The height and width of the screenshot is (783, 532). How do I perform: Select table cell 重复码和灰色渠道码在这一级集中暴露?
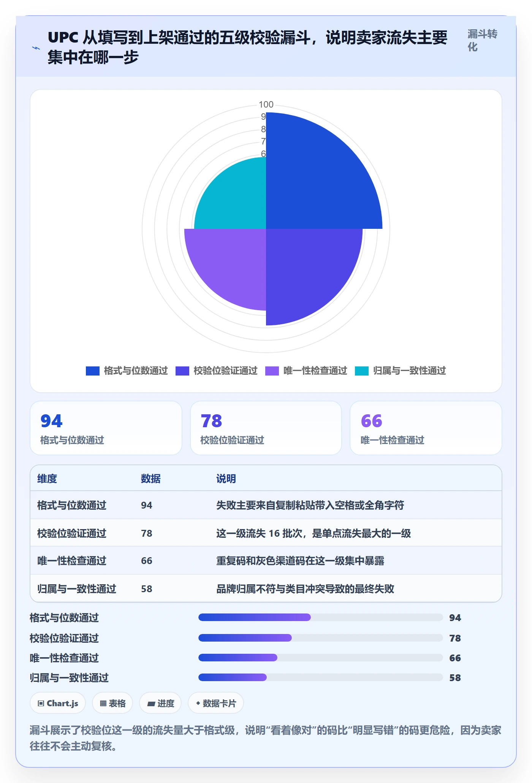[300, 561]
